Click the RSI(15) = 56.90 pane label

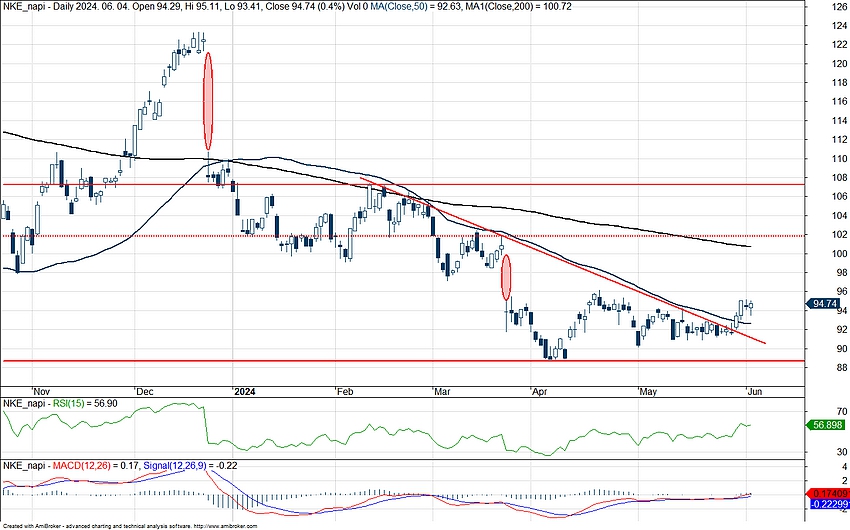tap(93, 403)
